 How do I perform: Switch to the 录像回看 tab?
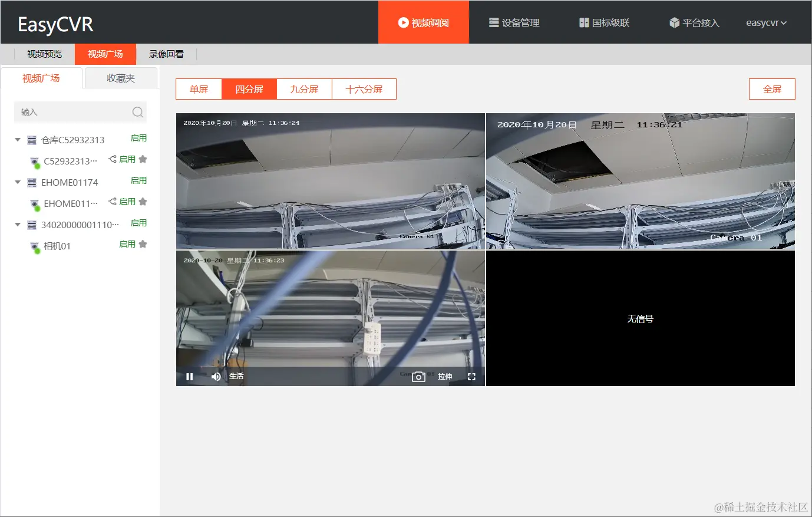[167, 53]
